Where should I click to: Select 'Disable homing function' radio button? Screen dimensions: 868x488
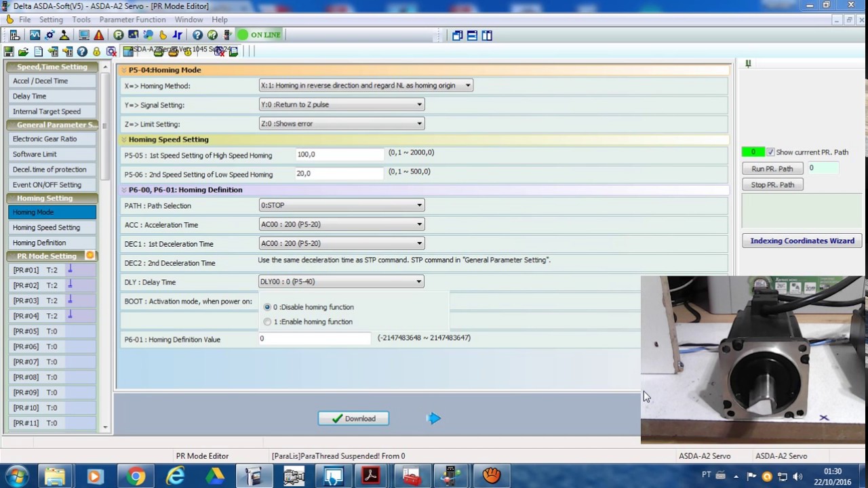click(x=267, y=307)
